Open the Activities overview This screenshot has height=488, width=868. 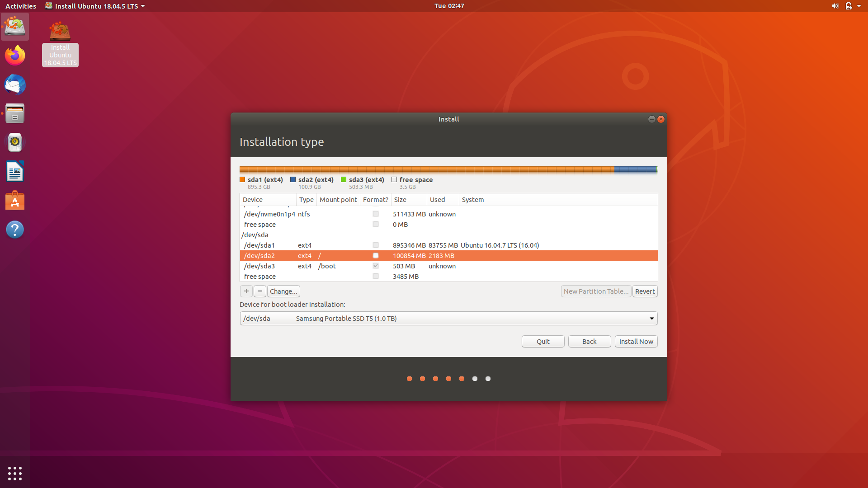[x=21, y=6]
